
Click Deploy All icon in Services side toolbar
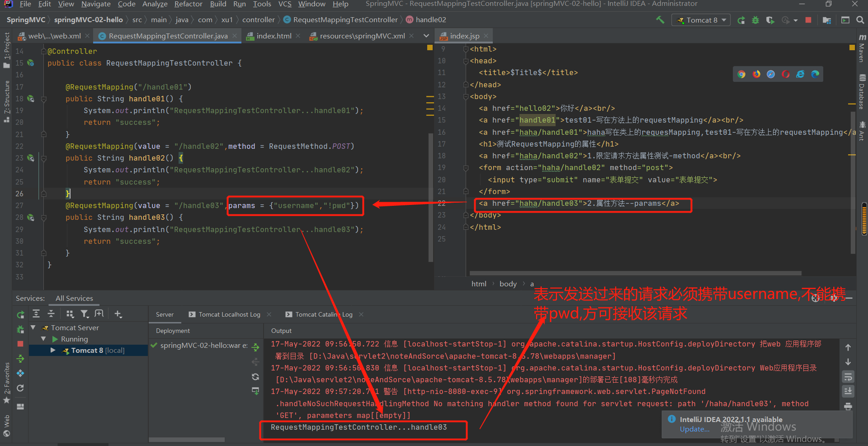pos(20,359)
